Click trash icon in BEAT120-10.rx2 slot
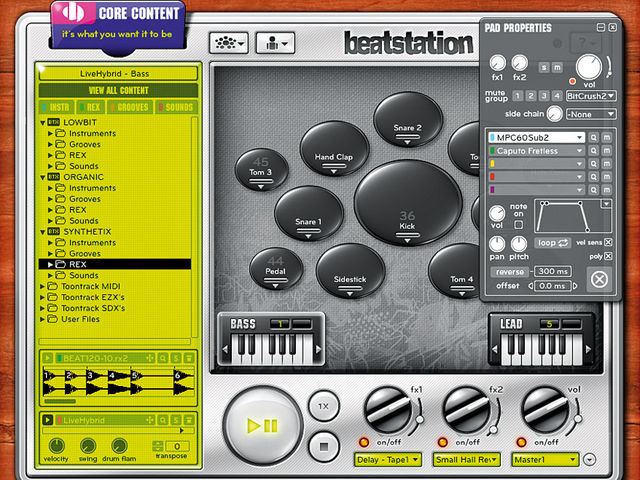This screenshot has width=640, height=480. [x=189, y=358]
